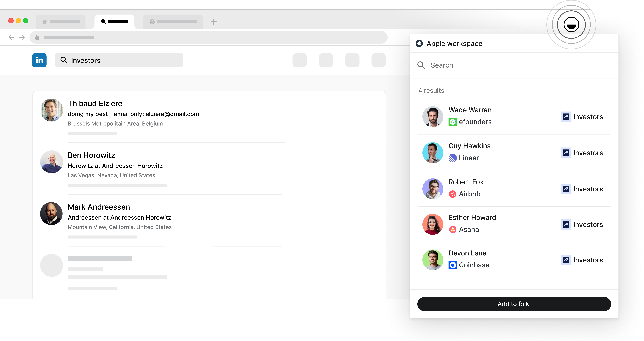This screenshot has width=644, height=341.
Task: Open Thibaud Elziere's profile name link
Action: pos(95,104)
